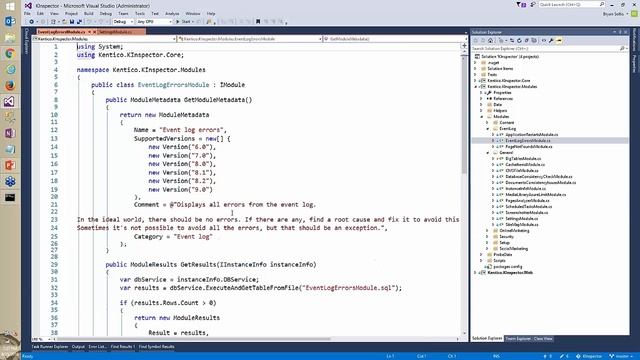Collapse the EventLog folder
Screen dimensions: 640x360
(x=487, y=129)
